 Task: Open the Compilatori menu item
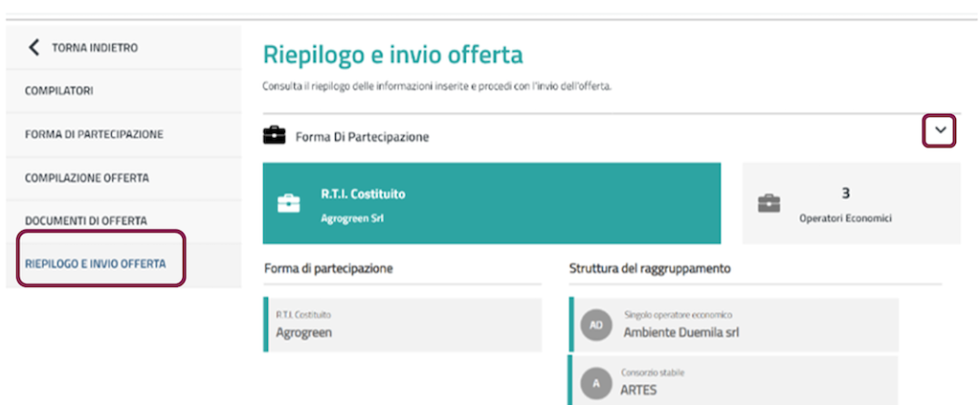pos(59,91)
